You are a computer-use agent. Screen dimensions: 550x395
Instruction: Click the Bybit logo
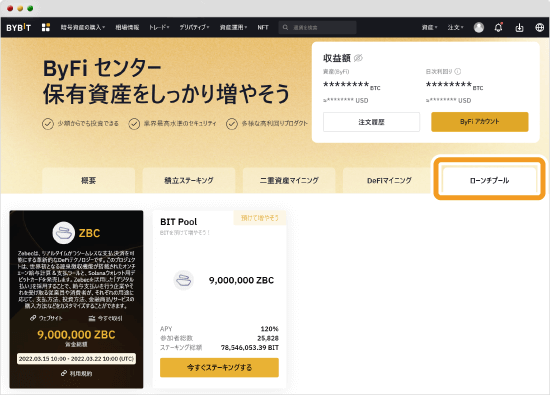19,27
